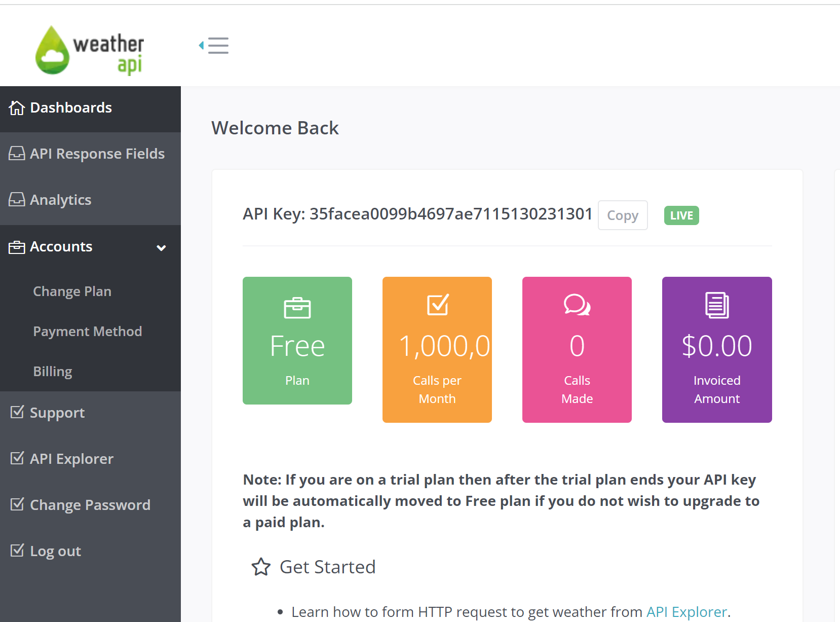Click the green LIVE status badge
Image resolution: width=840 pixels, height=622 pixels.
coord(681,215)
